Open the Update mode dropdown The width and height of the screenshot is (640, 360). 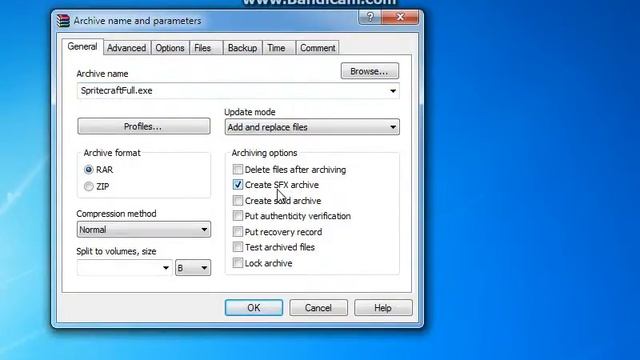pos(312,127)
